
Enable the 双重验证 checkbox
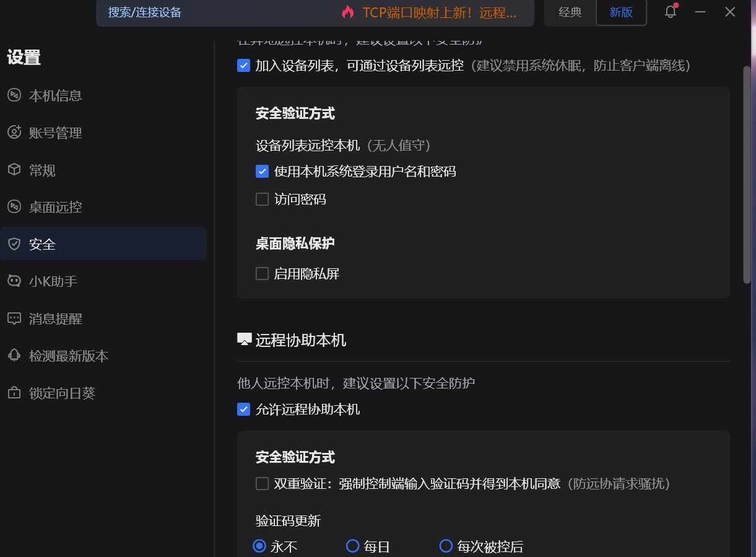pyautogui.click(x=262, y=483)
